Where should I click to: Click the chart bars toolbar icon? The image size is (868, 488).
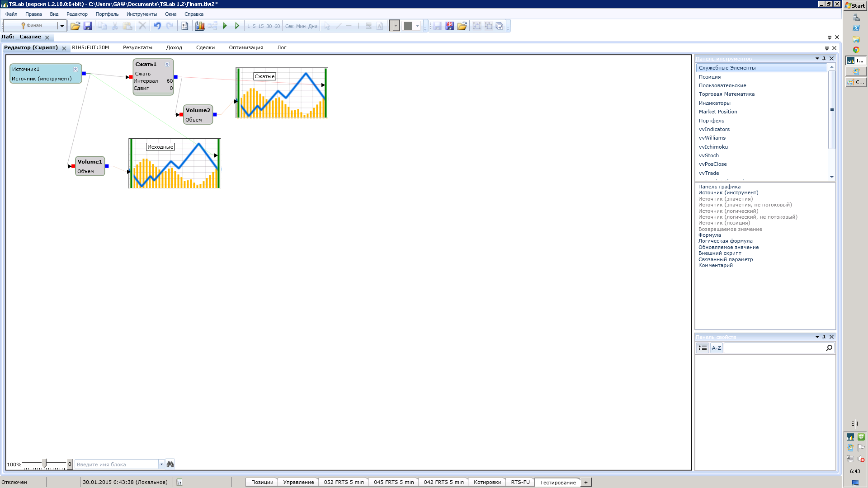pyautogui.click(x=200, y=26)
